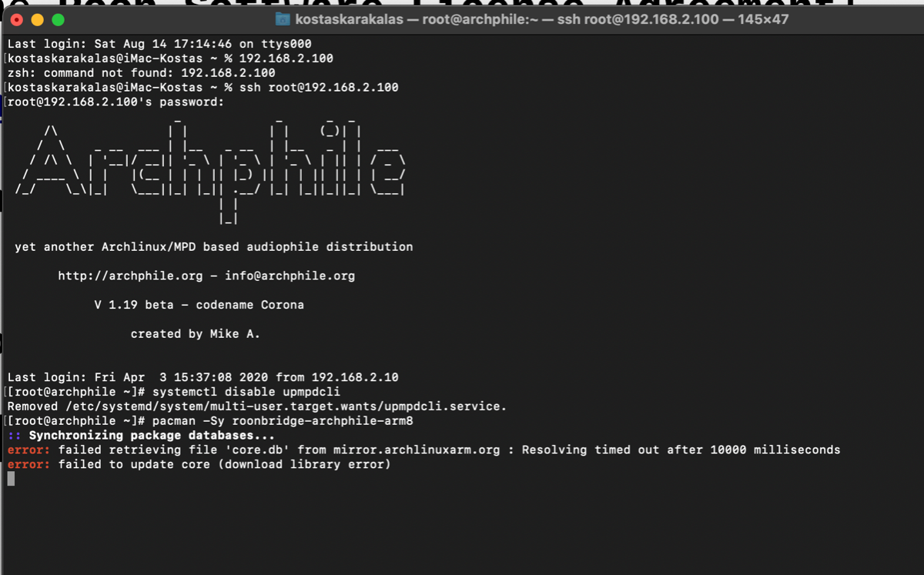Click the folder proxy icon in title bar
The image size is (924, 575).
coord(283,19)
